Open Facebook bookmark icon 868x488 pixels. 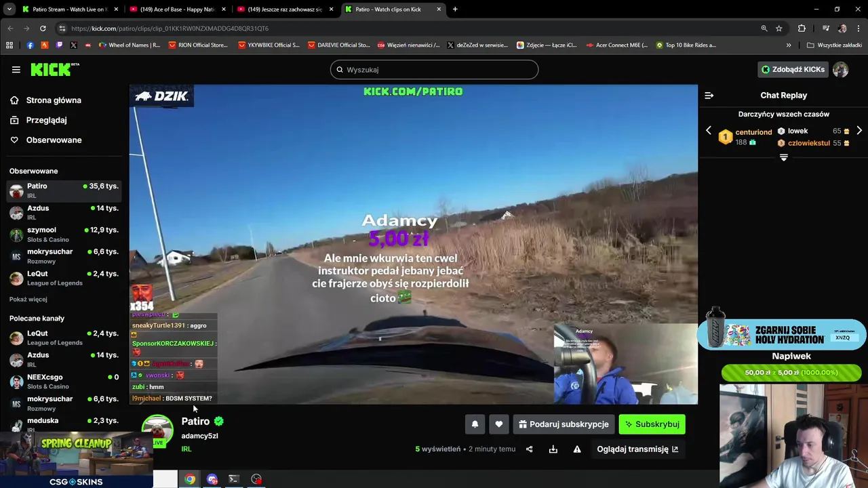pyautogui.click(x=30, y=45)
